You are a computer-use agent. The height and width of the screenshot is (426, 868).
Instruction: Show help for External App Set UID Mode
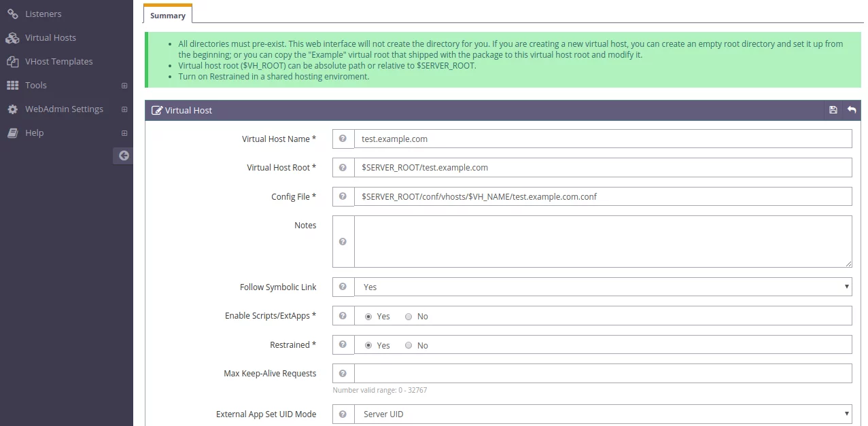coord(343,414)
